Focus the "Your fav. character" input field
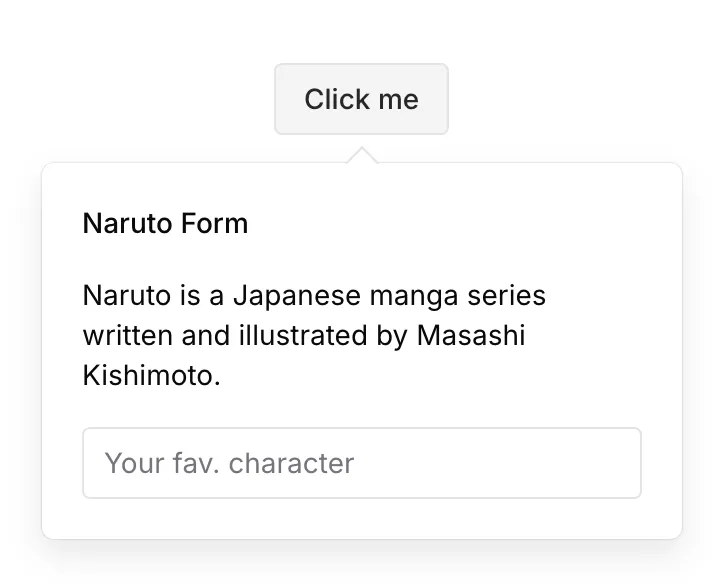This screenshot has height=584, width=726. (361, 463)
